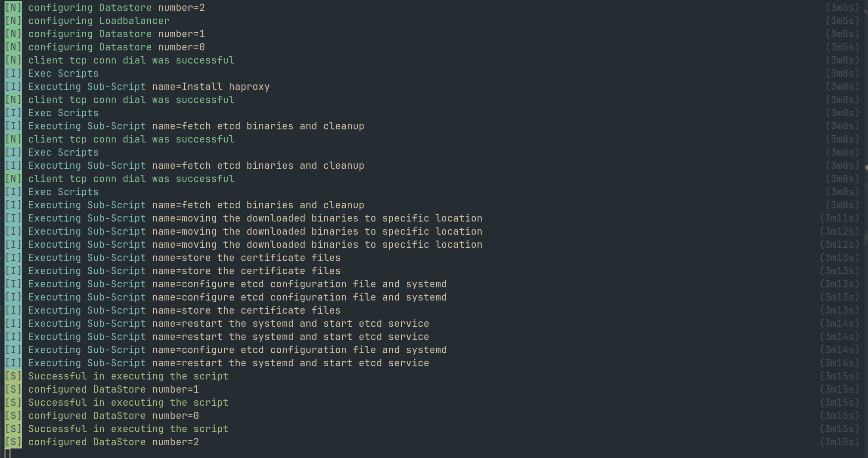Select the "name=Install haproxy" sub-script log line
Image resolution: width=868 pixels, height=458 pixels.
click(149, 87)
